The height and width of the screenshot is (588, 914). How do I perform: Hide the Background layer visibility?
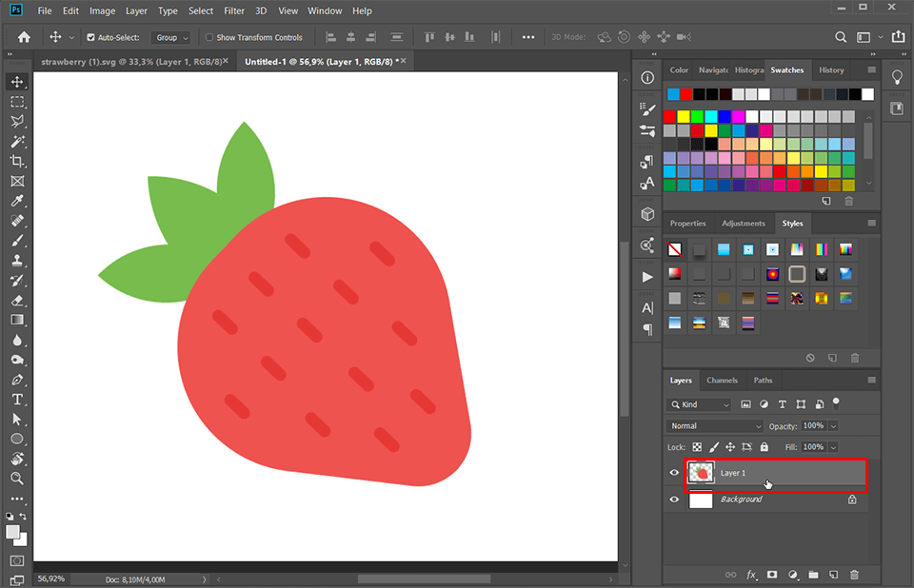click(x=674, y=499)
